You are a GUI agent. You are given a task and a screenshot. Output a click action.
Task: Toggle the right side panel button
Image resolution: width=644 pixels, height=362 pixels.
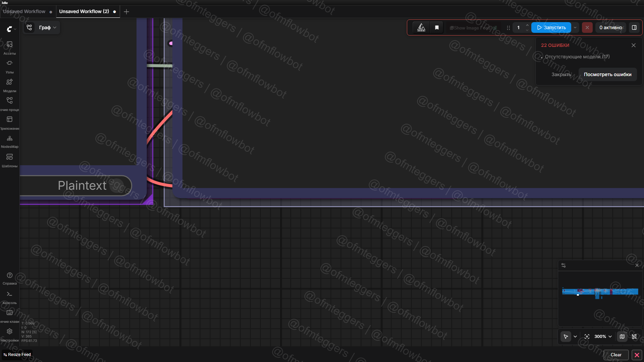634,27
